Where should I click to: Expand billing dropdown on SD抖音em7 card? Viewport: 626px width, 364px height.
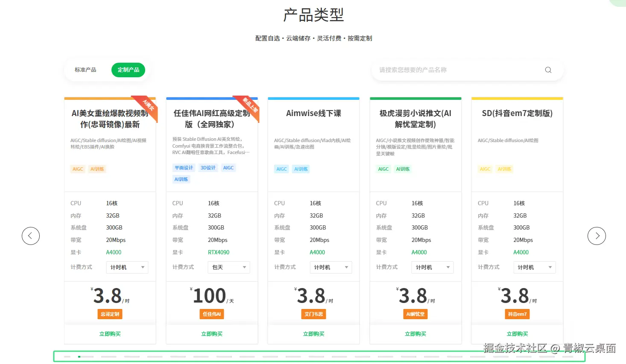coord(534,267)
